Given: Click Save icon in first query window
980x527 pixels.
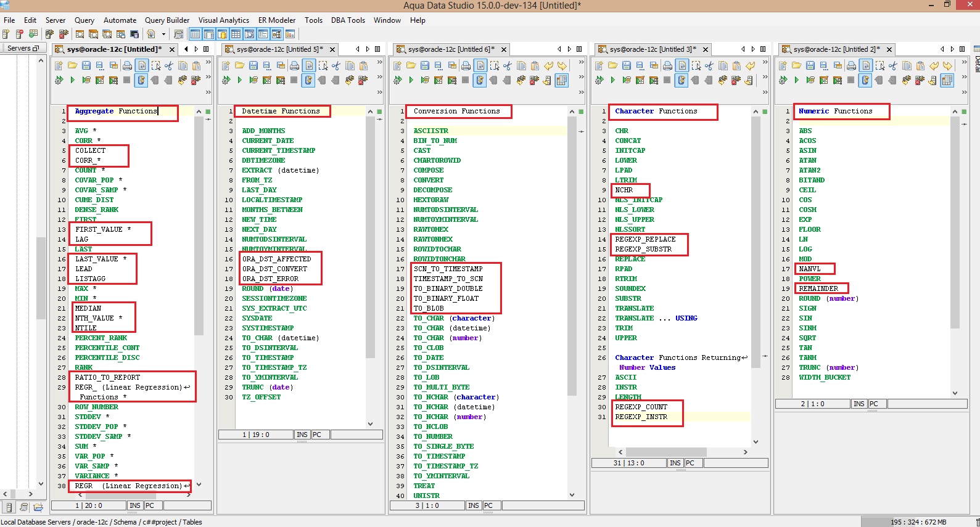Looking at the screenshot, I should click(86, 65).
